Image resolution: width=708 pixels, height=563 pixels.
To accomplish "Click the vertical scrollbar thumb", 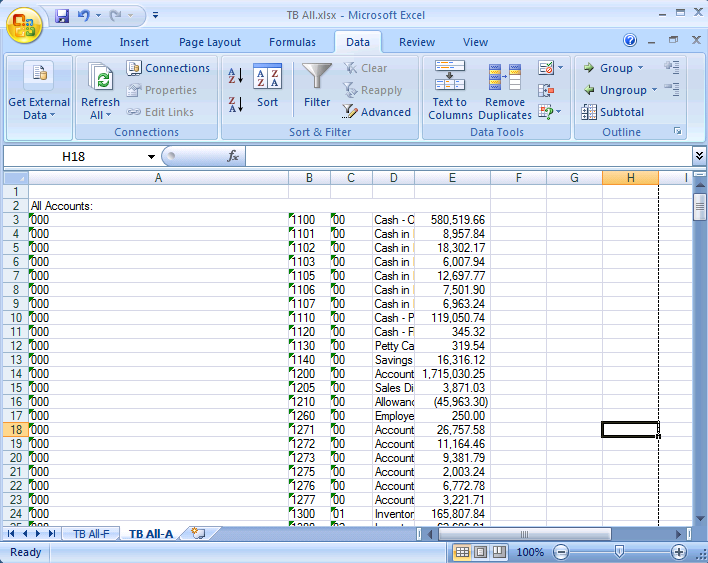I will pos(699,207).
